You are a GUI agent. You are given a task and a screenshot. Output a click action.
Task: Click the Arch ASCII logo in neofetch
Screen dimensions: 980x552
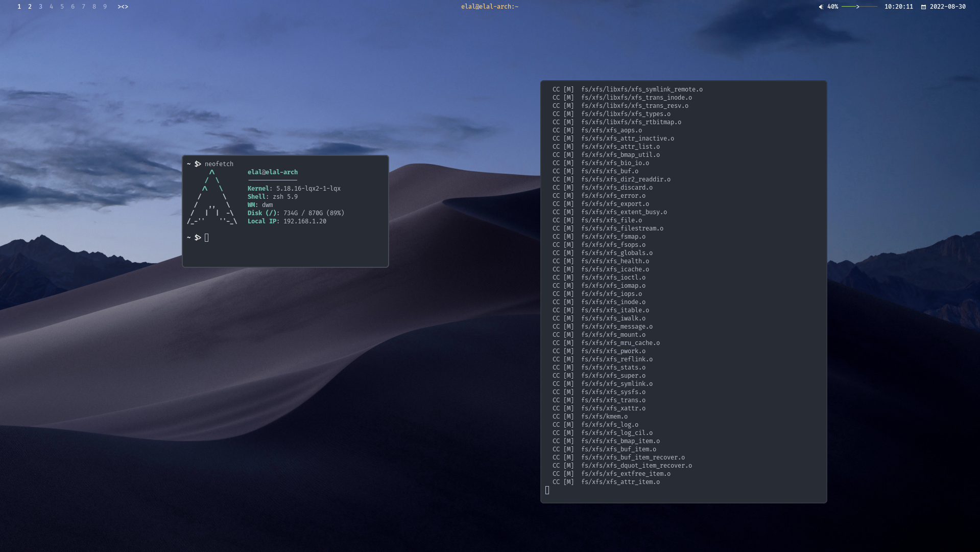pos(211,197)
